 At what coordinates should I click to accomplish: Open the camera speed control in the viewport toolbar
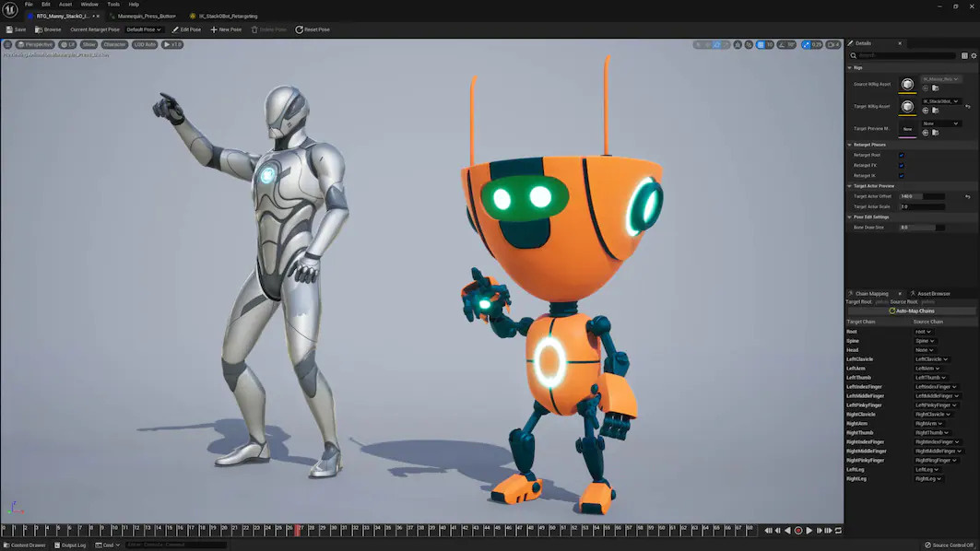pos(833,43)
